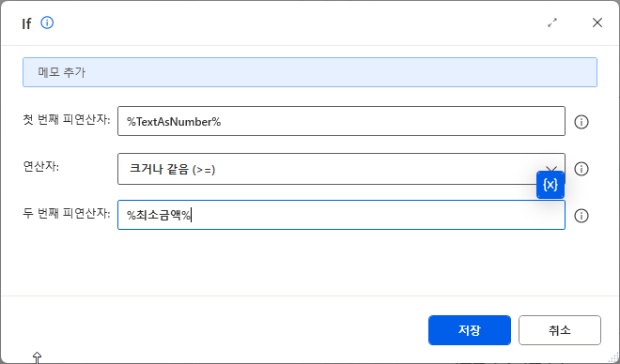
Task: Click the 두 번째 피연산자: label
Action: click(67, 214)
